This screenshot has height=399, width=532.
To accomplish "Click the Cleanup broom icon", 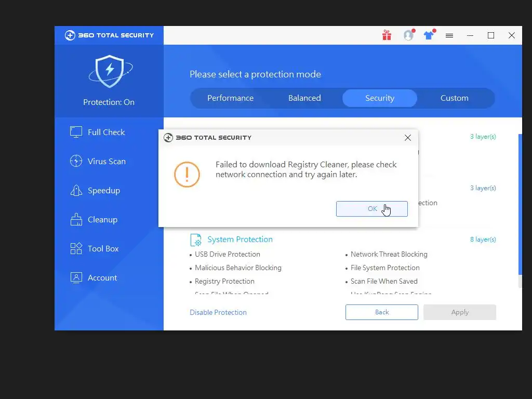I will tap(76, 219).
